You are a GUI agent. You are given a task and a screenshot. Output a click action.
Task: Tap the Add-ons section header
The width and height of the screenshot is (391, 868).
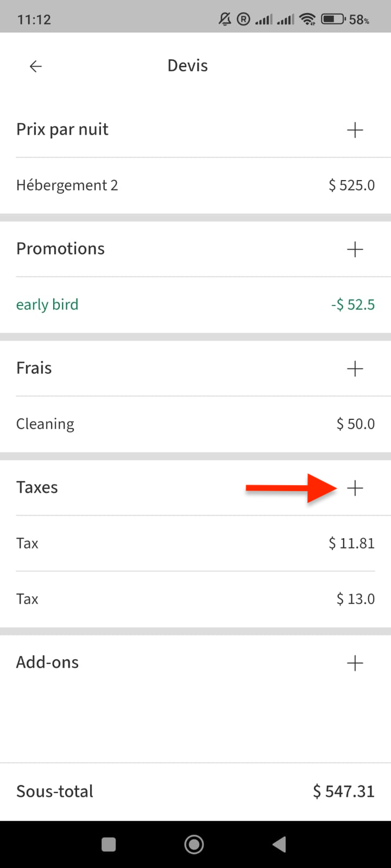(x=48, y=662)
